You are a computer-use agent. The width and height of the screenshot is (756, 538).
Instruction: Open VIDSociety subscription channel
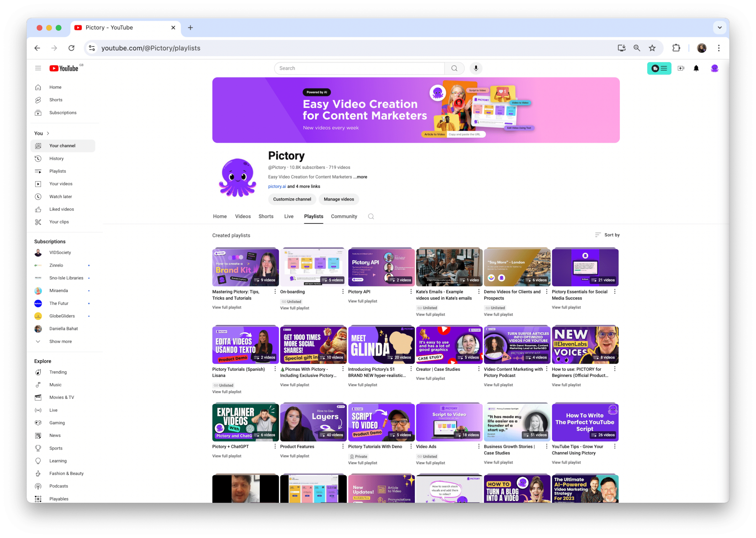(x=63, y=252)
